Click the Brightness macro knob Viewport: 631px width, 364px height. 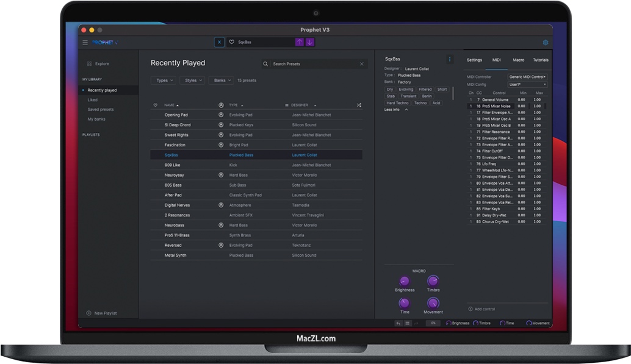[x=404, y=281]
